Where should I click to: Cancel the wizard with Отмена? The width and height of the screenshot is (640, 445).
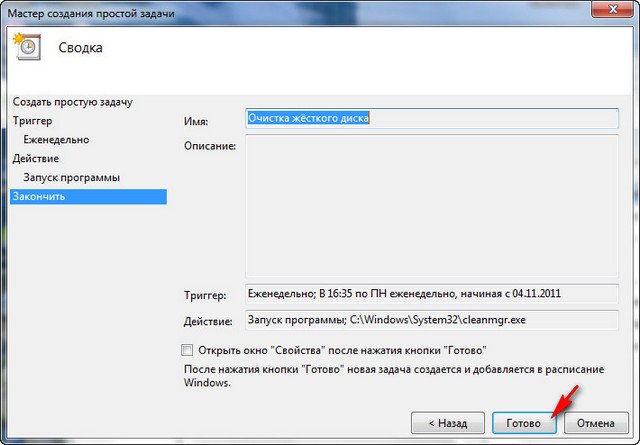[x=596, y=423]
